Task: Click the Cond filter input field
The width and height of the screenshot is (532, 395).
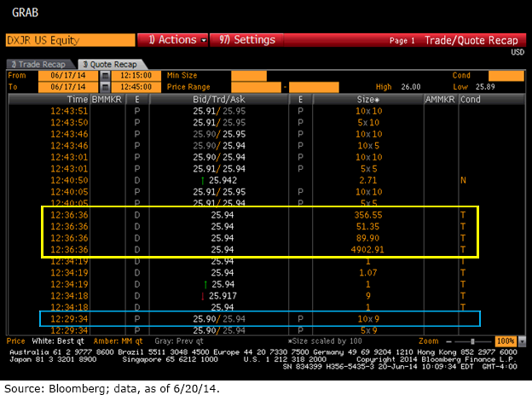Action: coord(506,75)
